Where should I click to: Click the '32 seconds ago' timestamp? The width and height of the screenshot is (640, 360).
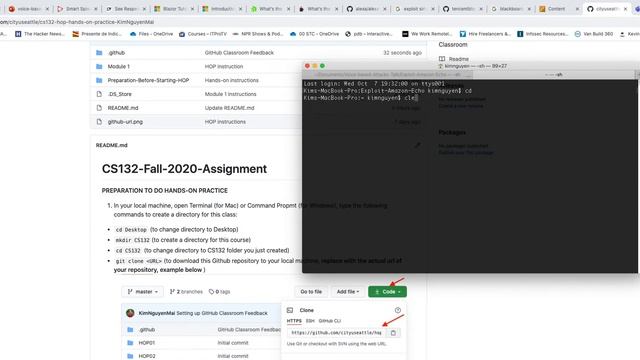[402, 53]
